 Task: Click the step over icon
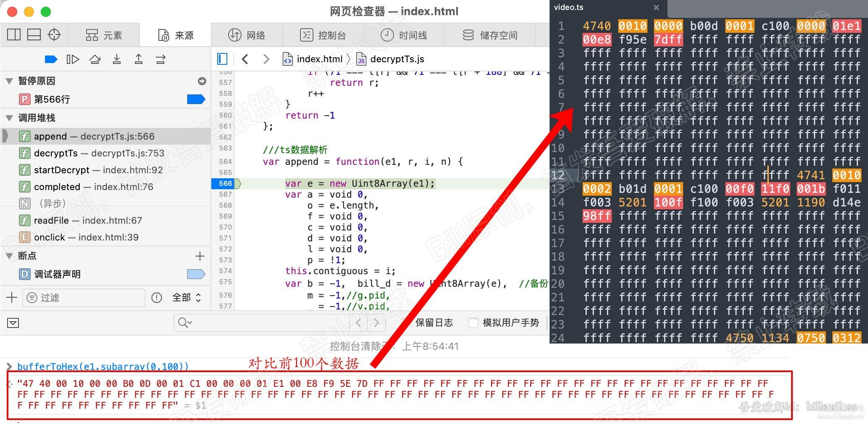(95, 59)
